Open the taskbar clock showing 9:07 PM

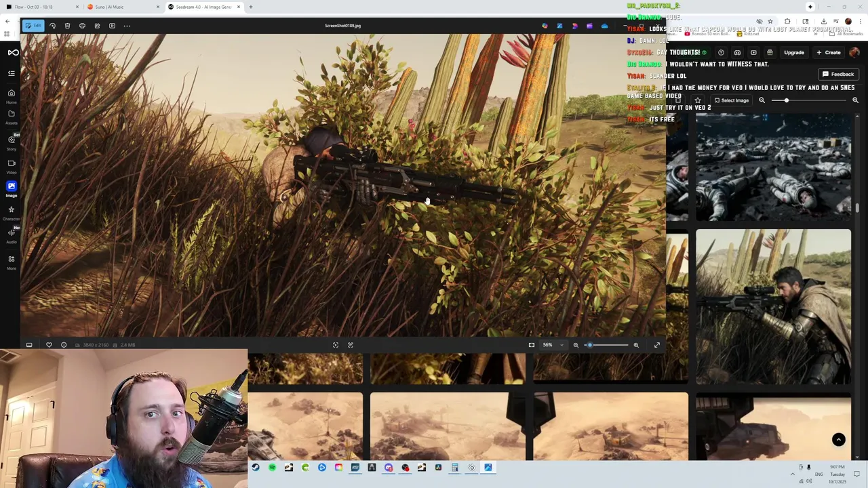(837, 474)
